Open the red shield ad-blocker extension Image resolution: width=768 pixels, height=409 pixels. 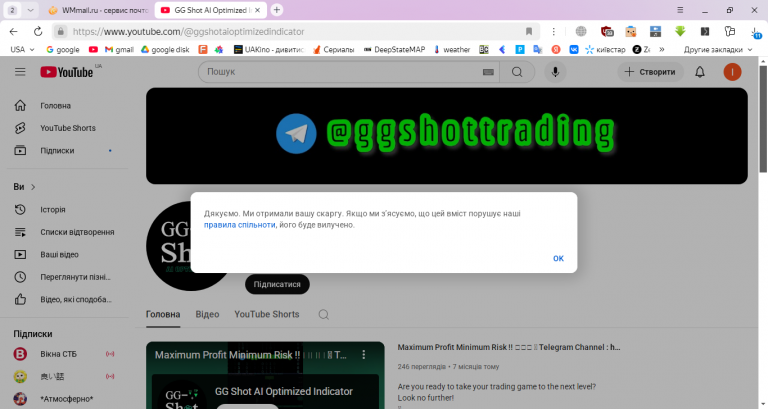(x=607, y=31)
